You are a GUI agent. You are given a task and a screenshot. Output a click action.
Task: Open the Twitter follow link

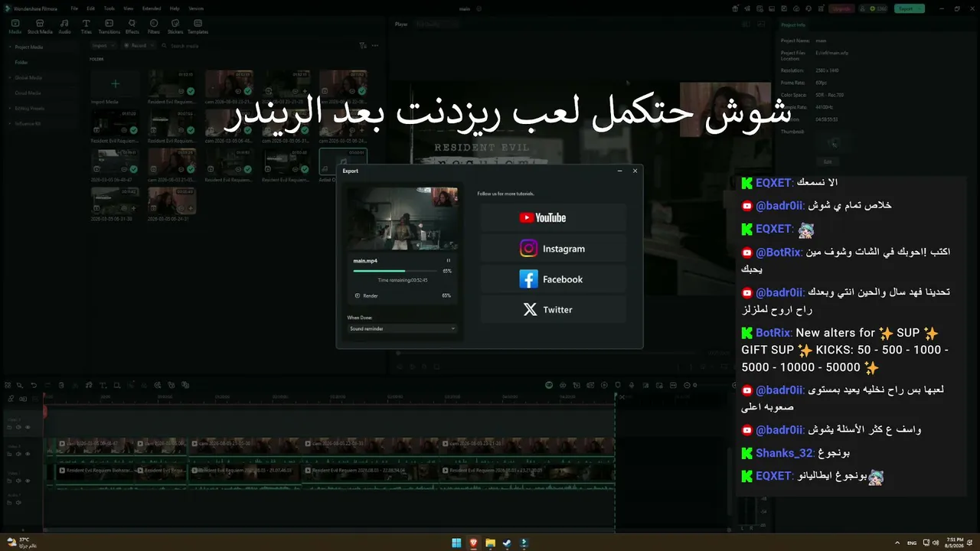553,310
